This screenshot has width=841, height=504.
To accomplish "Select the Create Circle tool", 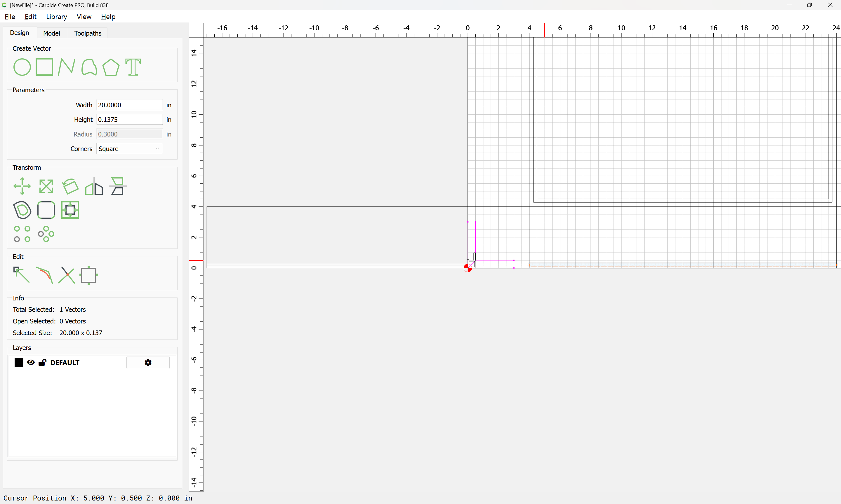I will tap(22, 67).
